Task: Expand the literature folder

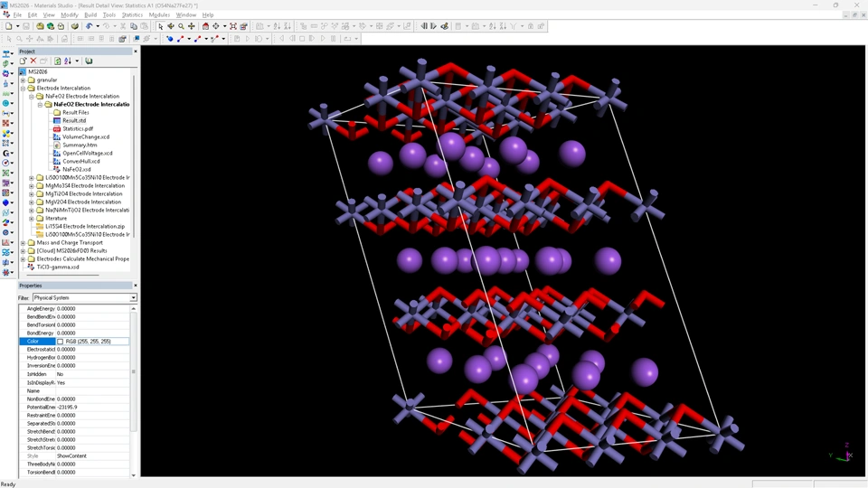Action: point(32,219)
